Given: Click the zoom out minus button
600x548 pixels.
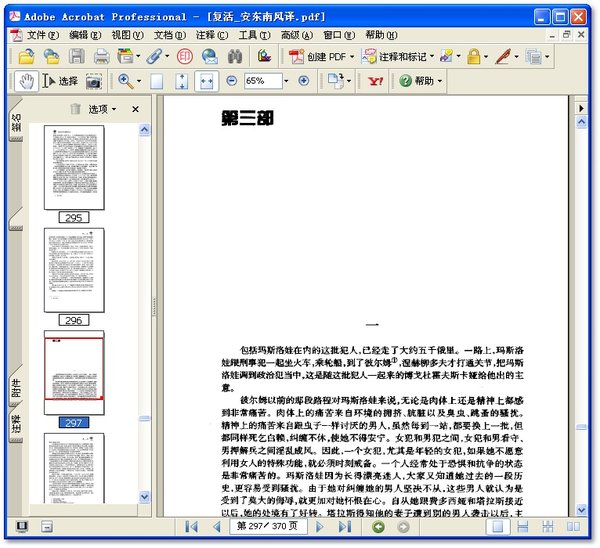Looking at the screenshot, I should pos(232,81).
